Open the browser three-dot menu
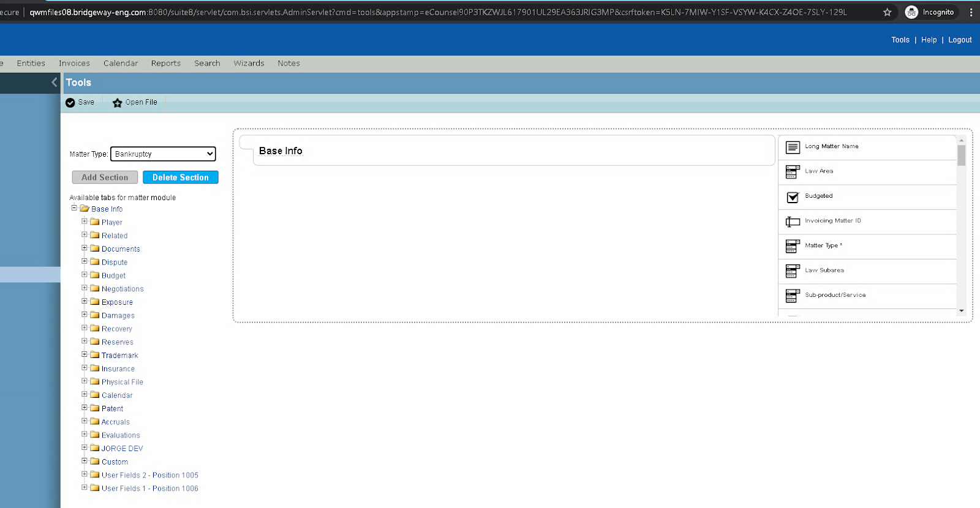This screenshot has height=508, width=980. [971, 12]
